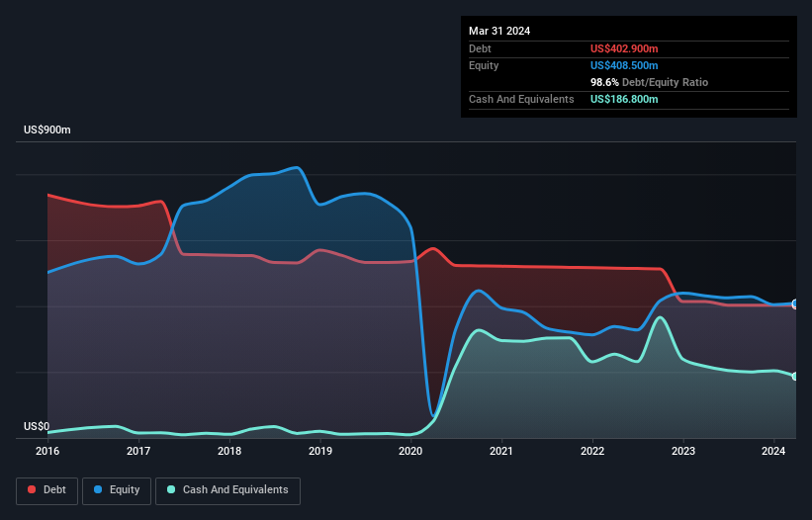Toggle Cash And Equivalents legend button
The width and height of the screenshot is (812, 520).
[x=227, y=490]
